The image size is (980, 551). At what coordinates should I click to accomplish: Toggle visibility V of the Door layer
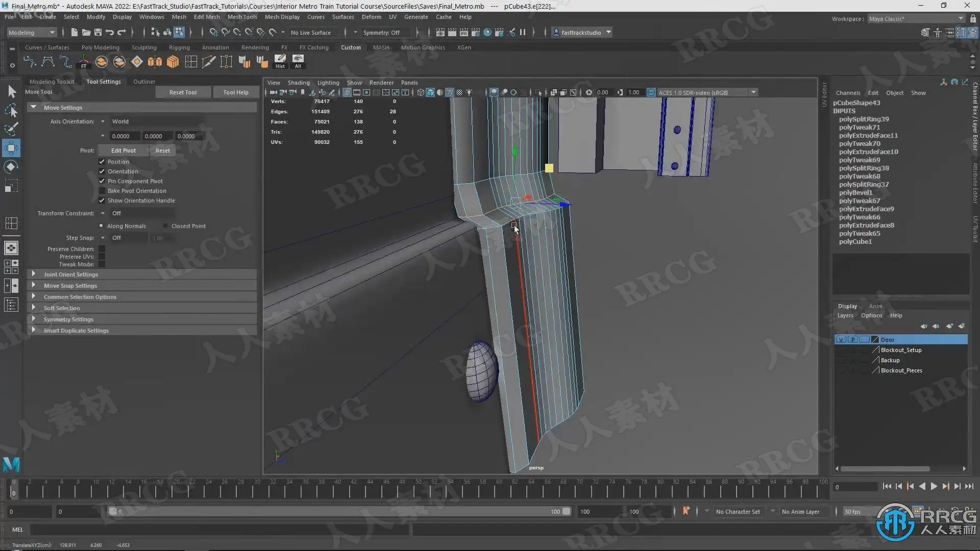pos(841,340)
